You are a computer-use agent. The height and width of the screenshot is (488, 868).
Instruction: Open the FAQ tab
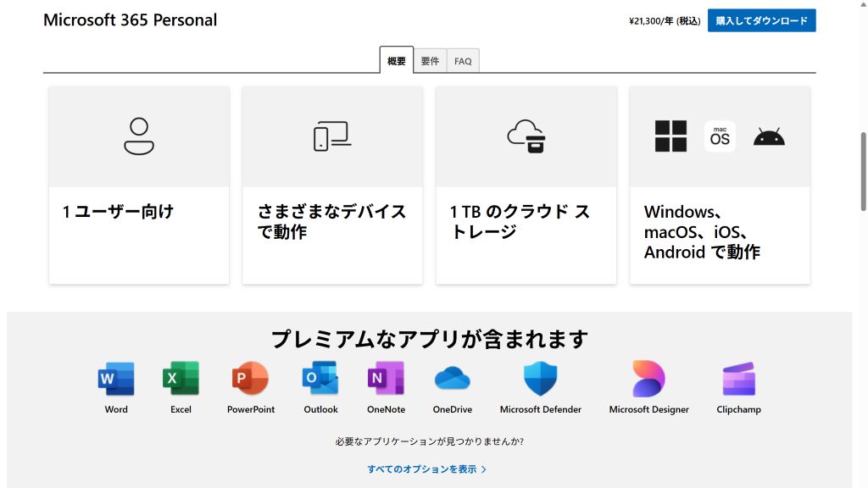463,61
